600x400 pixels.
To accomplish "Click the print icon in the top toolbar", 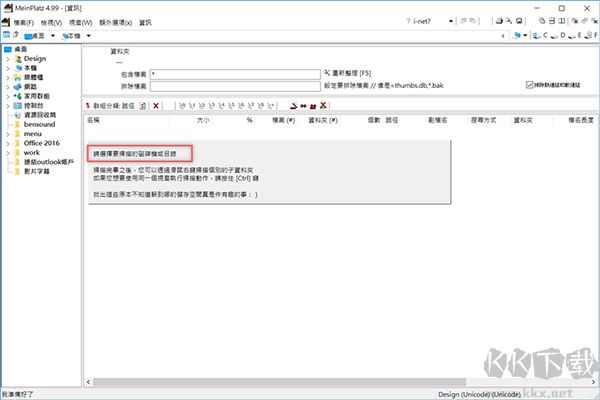I will tap(499, 21).
